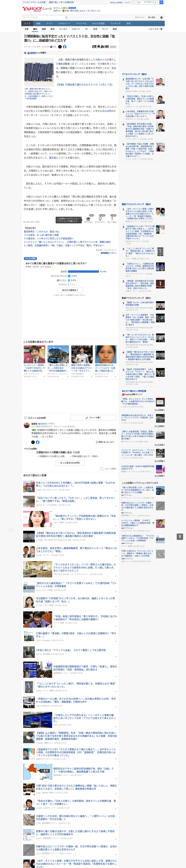The height and width of the screenshot is (868, 186).
Task: Open 4149 comments count icon under headline
Action: click(46, 47)
